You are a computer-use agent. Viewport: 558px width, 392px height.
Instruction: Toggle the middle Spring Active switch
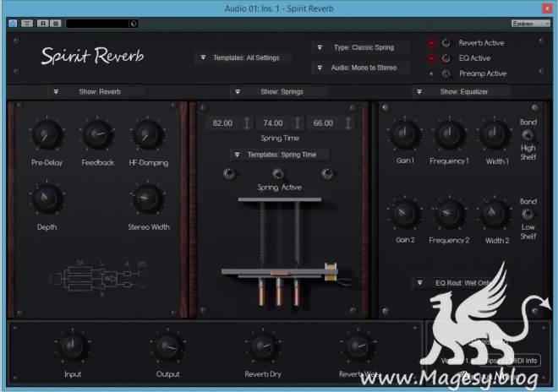(x=278, y=173)
